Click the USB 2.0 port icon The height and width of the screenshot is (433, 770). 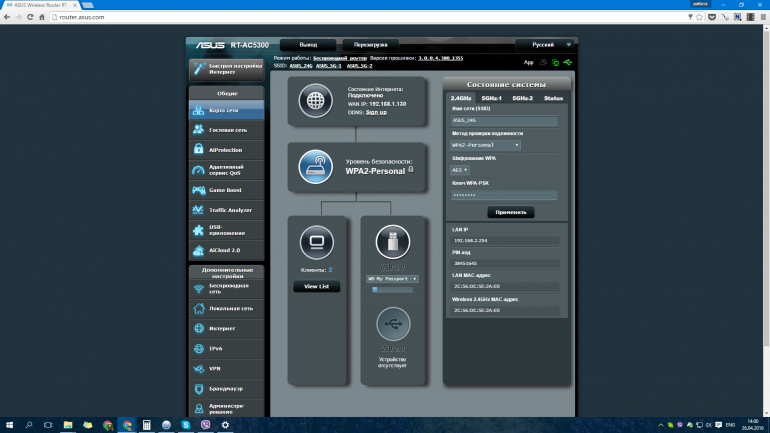pos(393,324)
